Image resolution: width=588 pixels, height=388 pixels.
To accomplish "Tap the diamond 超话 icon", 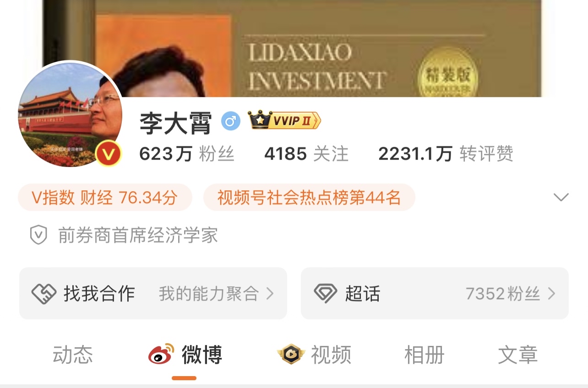I will 326,293.
